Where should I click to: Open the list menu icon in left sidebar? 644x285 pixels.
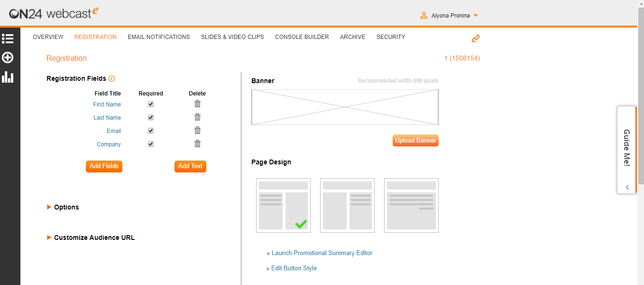pos(8,39)
